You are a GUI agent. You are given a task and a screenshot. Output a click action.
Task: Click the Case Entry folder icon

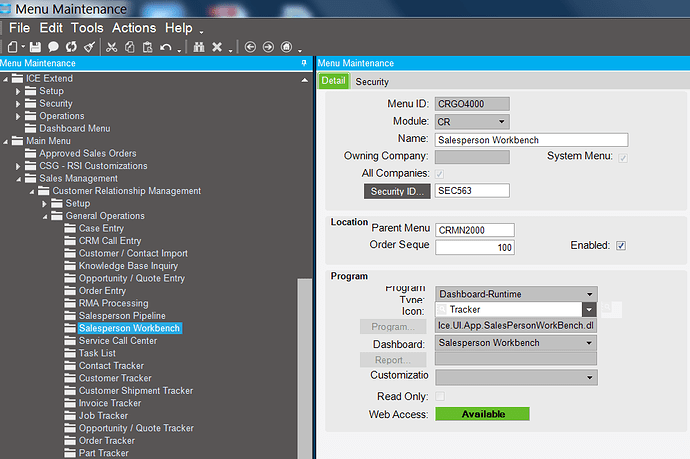point(70,228)
